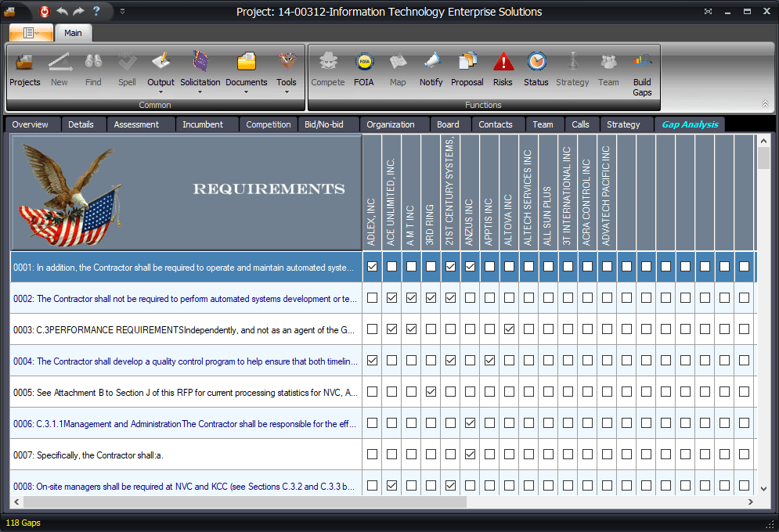Click the Main ribbon tab

tap(73, 33)
